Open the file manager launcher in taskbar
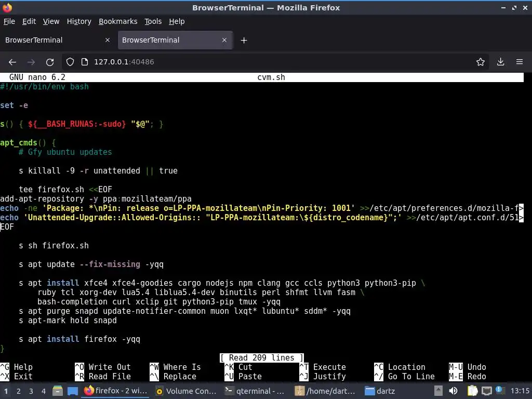 pyautogui.click(x=57, y=391)
